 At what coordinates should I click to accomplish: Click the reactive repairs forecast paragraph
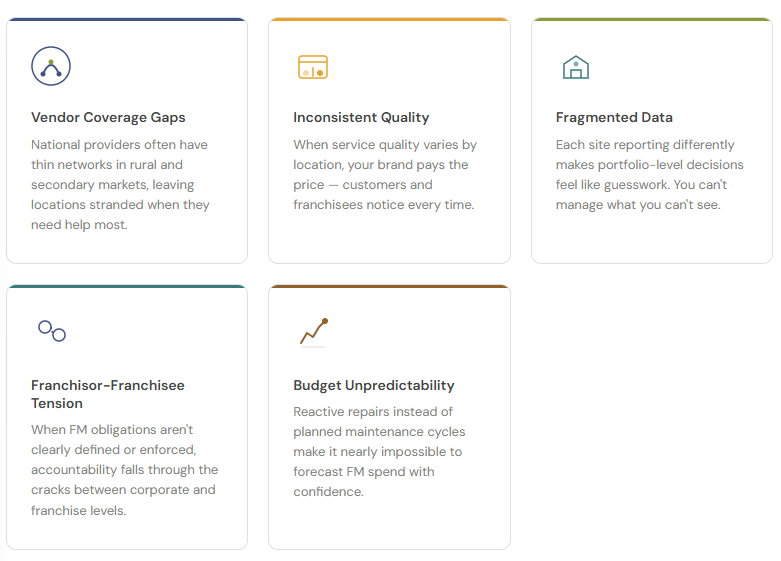[x=379, y=451]
